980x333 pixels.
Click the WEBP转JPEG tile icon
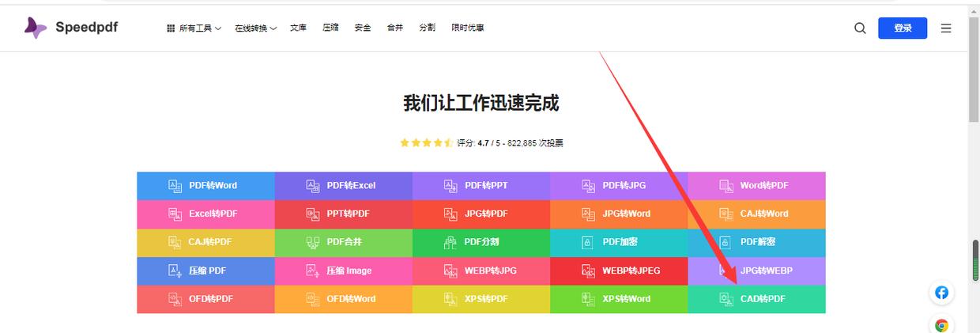pos(589,271)
